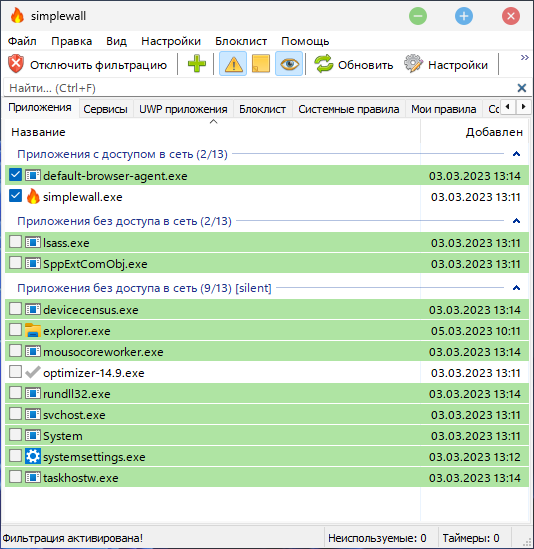This screenshot has height=549, width=534.
Task: Switch to the Мои правила tab
Action: (x=443, y=109)
